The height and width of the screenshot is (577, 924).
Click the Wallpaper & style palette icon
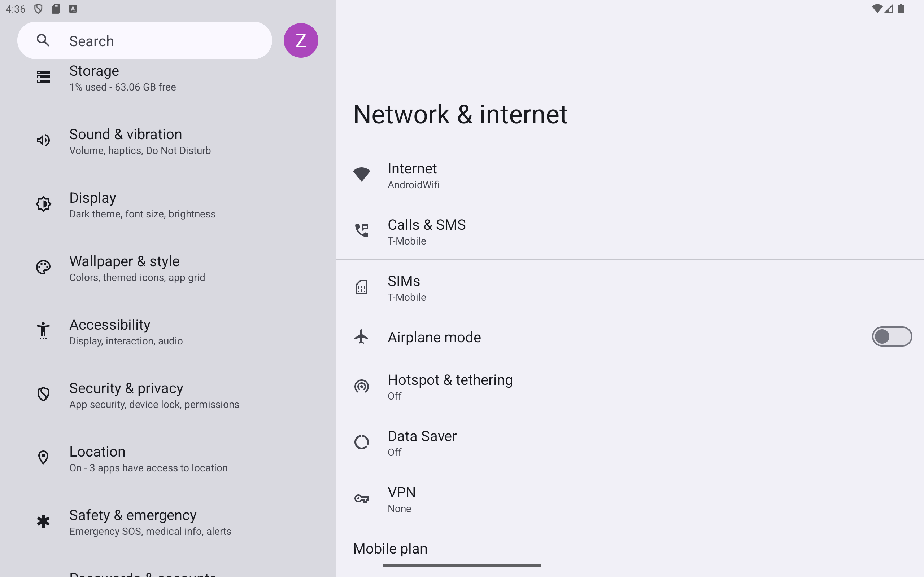pyautogui.click(x=43, y=268)
